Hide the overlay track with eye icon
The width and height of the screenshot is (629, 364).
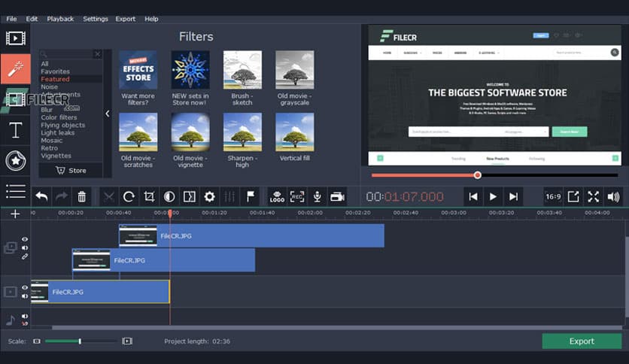(25, 239)
